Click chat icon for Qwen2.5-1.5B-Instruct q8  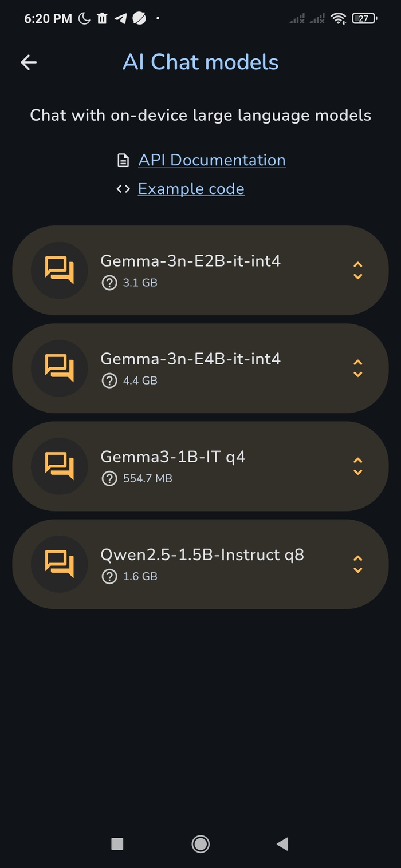(x=60, y=564)
